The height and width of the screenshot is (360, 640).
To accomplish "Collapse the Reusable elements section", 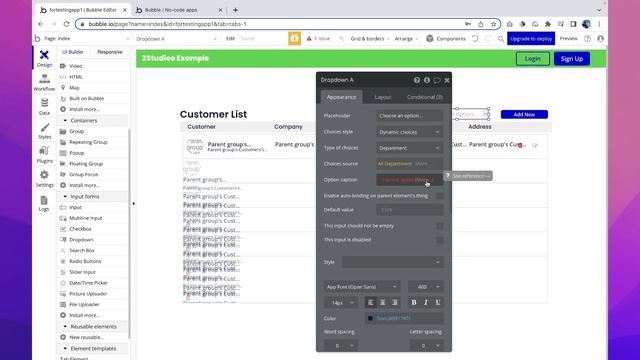I will [x=65, y=327].
